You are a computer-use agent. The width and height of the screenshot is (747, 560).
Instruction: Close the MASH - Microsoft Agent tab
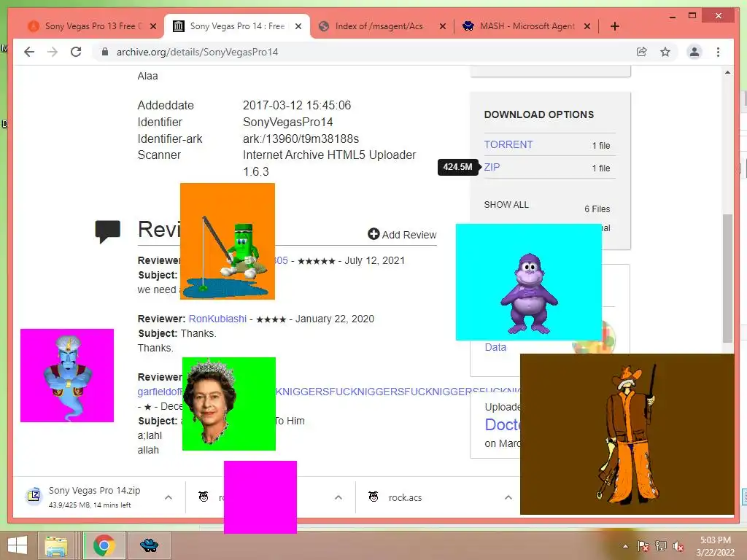pos(587,26)
